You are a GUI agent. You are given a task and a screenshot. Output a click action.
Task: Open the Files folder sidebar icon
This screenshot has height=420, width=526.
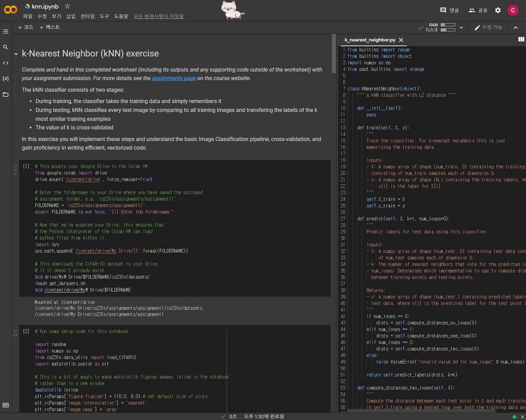pos(5,94)
